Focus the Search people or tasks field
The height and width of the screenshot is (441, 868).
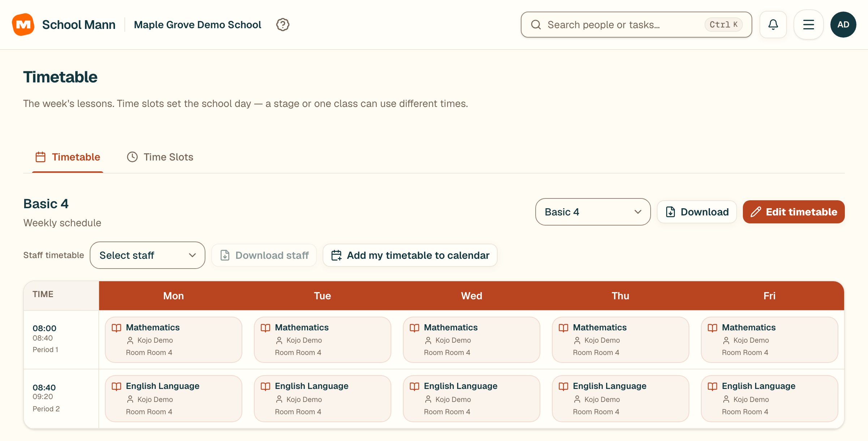click(637, 25)
